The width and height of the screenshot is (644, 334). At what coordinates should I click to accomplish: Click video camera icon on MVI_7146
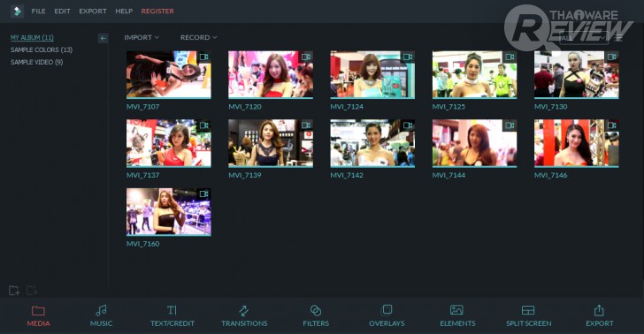pyautogui.click(x=611, y=125)
